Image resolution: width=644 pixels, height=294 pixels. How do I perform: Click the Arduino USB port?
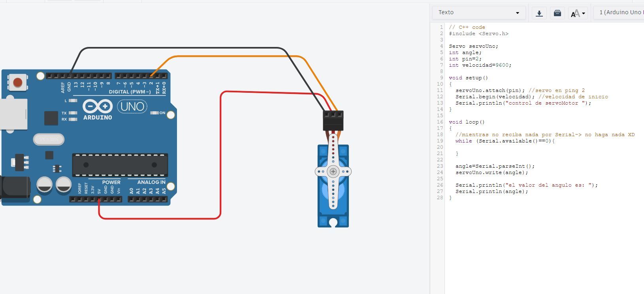click(13, 114)
